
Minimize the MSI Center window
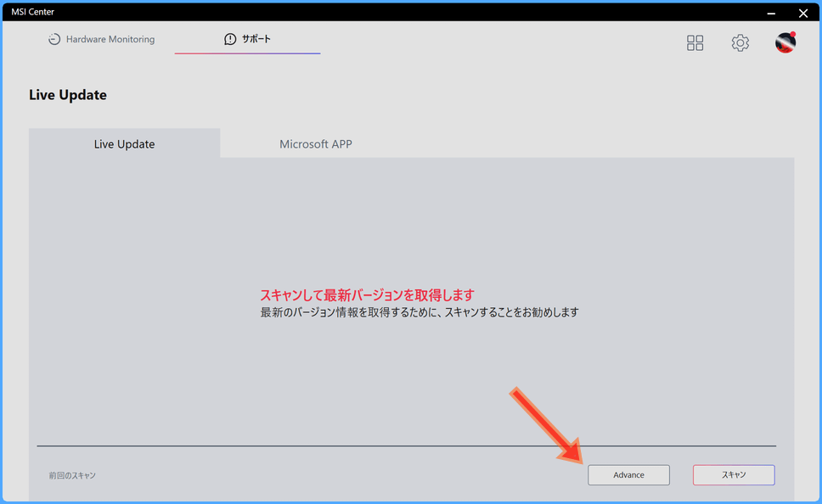(x=771, y=13)
